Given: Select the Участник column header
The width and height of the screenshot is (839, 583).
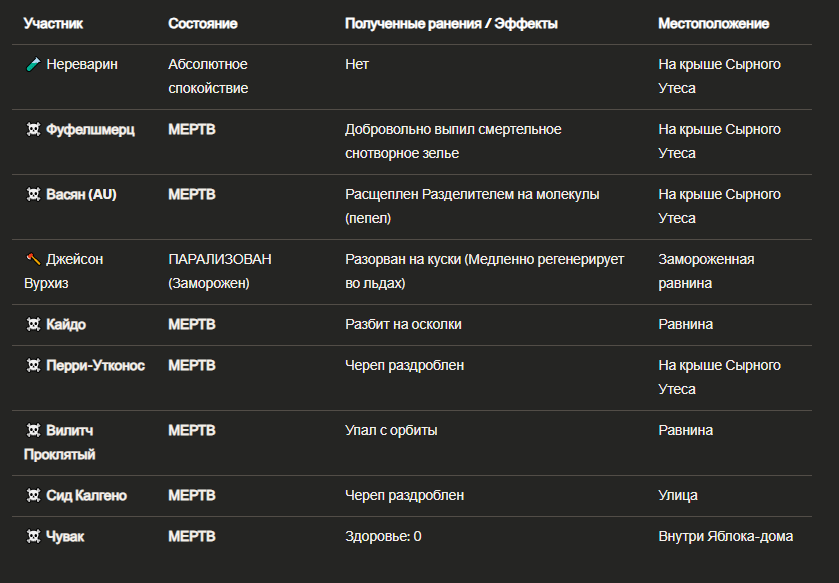Looking at the screenshot, I should [x=54, y=24].
